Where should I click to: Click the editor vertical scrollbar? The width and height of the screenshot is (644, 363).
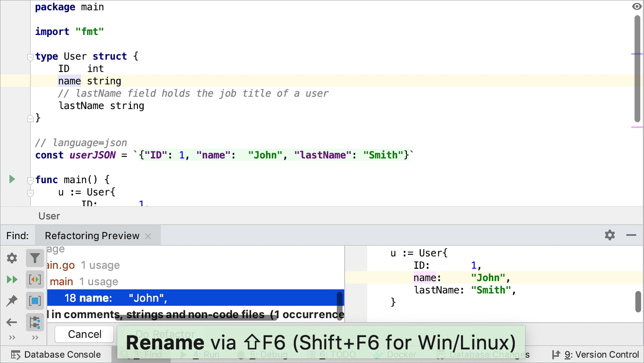pos(637,69)
